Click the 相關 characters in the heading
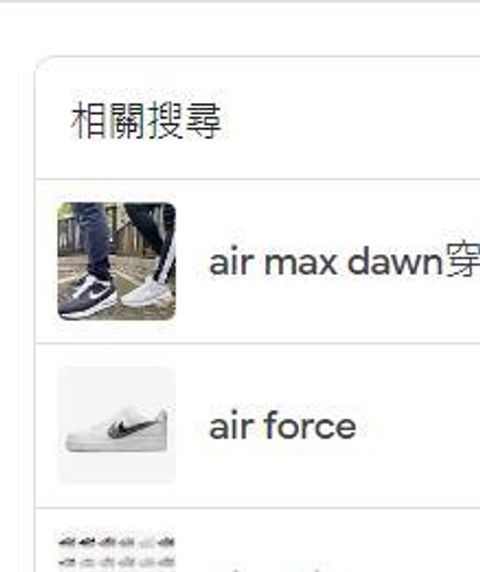480x572 pixels. 108,120
